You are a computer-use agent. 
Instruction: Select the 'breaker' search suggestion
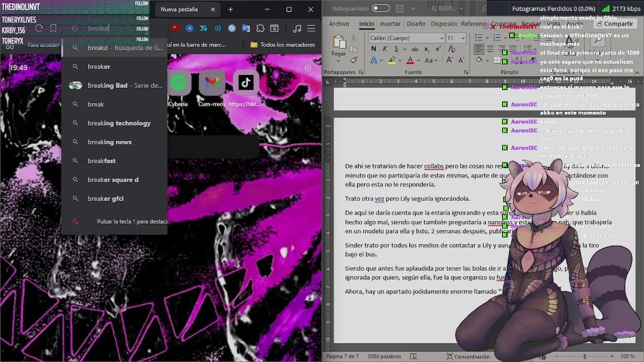pos(114,66)
